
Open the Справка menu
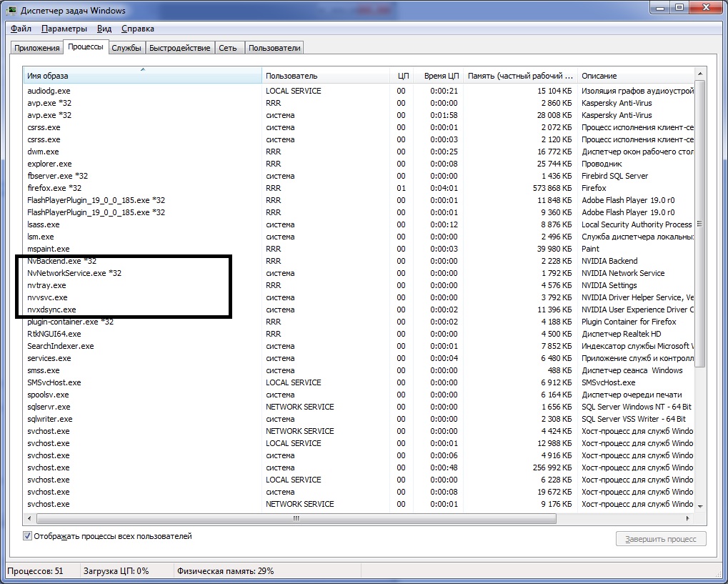coord(137,29)
